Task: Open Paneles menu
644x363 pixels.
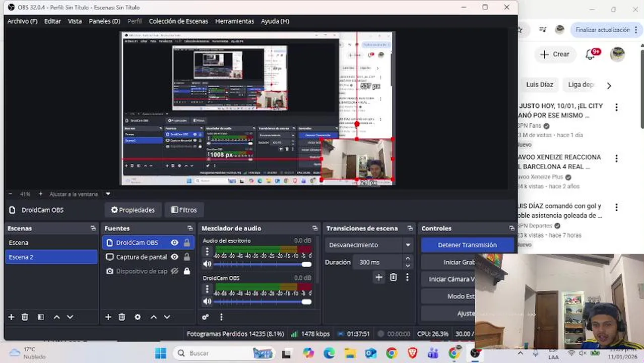Action: click(x=104, y=21)
